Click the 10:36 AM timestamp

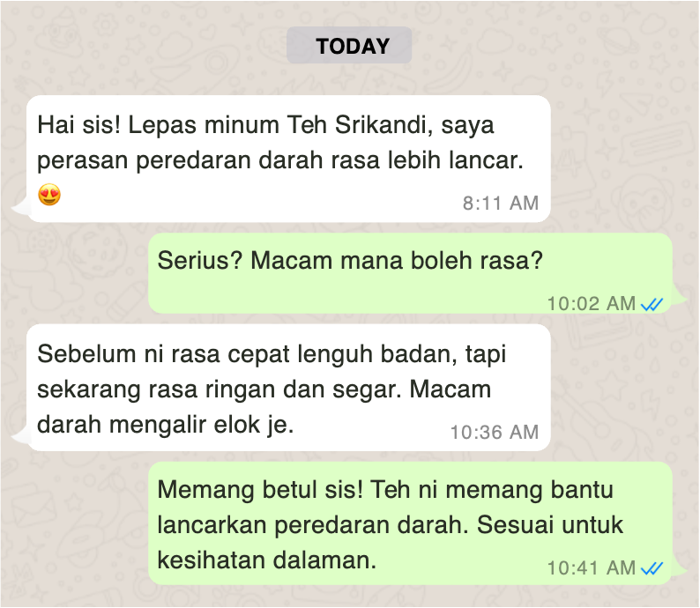pos(495,433)
